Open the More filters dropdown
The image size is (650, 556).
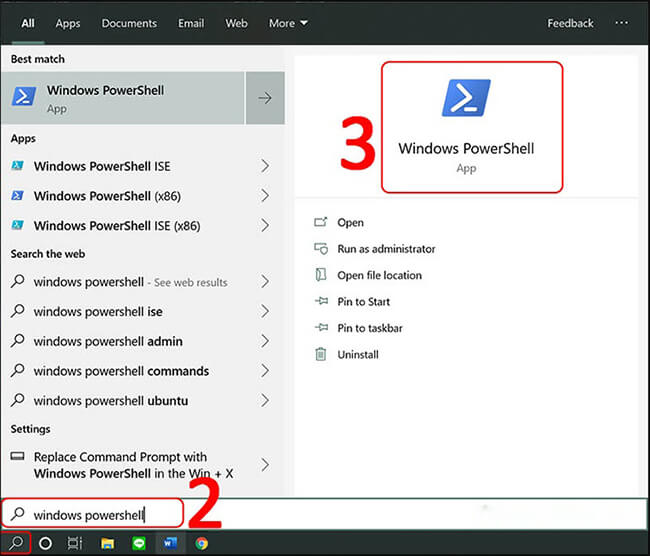pos(288,23)
